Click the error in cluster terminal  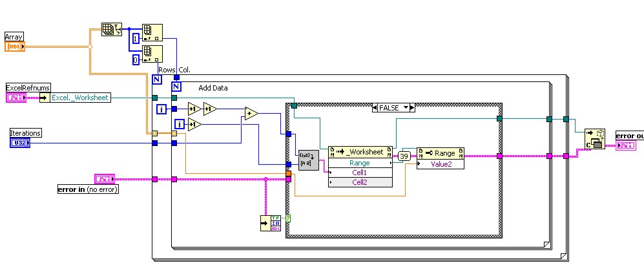(105, 179)
